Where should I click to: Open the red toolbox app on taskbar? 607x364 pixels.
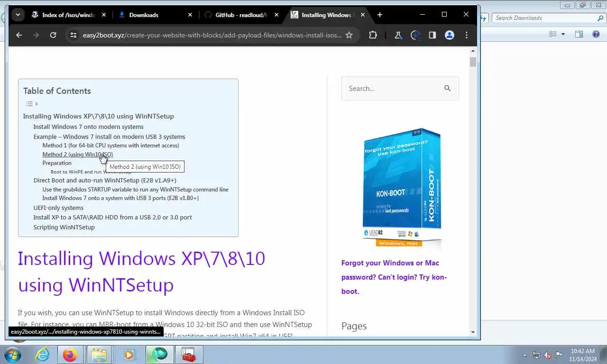pos(189,355)
